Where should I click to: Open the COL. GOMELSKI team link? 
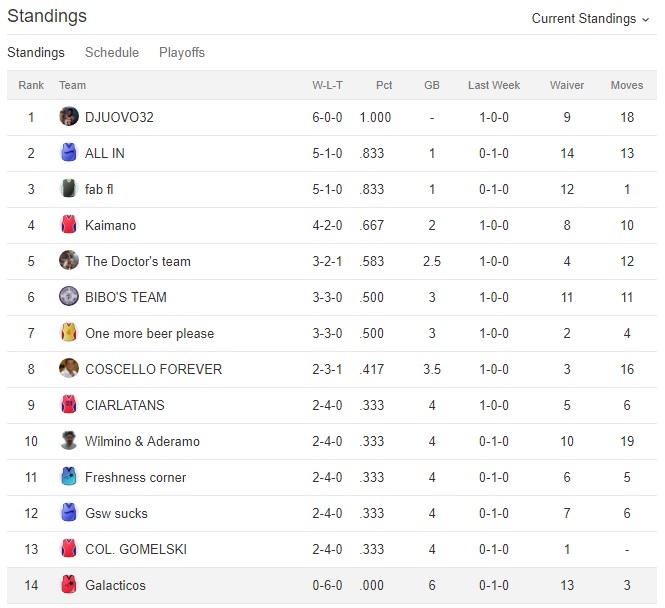136,549
